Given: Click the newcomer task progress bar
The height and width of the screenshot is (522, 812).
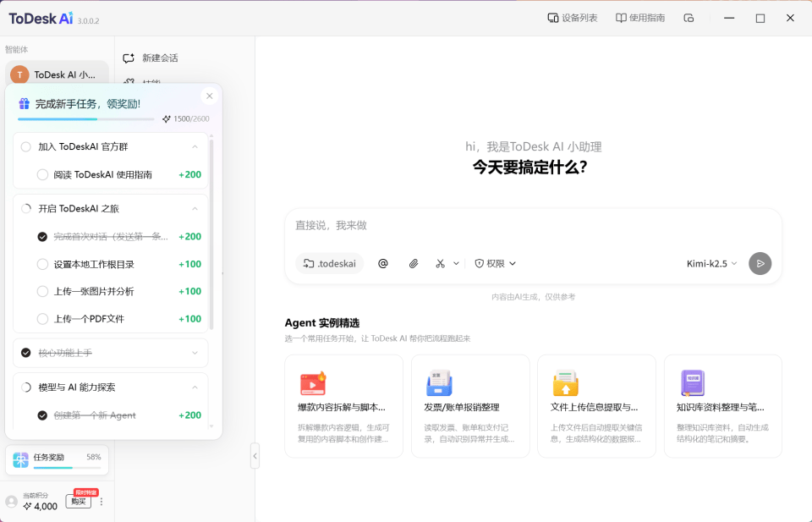Looking at the screenshot, I should (86, 119).
